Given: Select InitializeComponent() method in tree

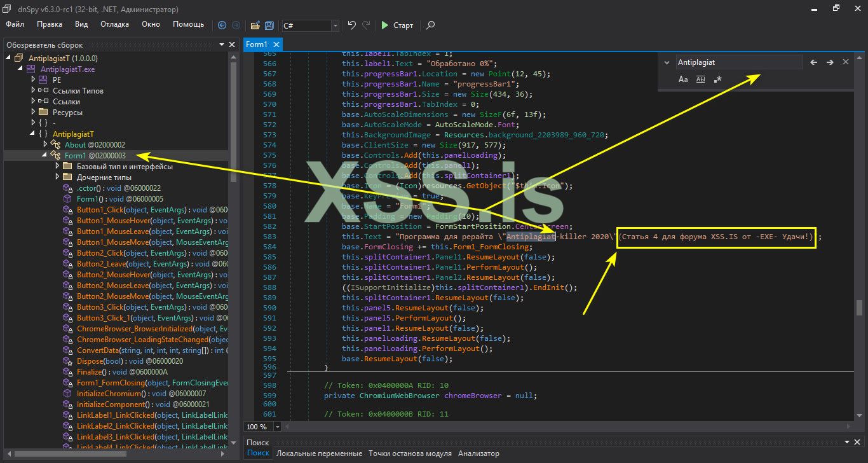Looking at the screenshot, I should click(112, 404).
